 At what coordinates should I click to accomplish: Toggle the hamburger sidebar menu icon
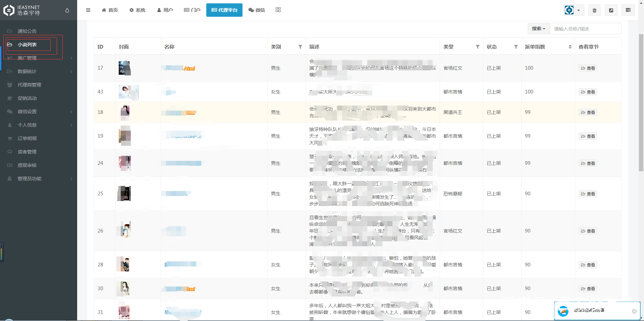pyautogui.click(x=88, y=10)
